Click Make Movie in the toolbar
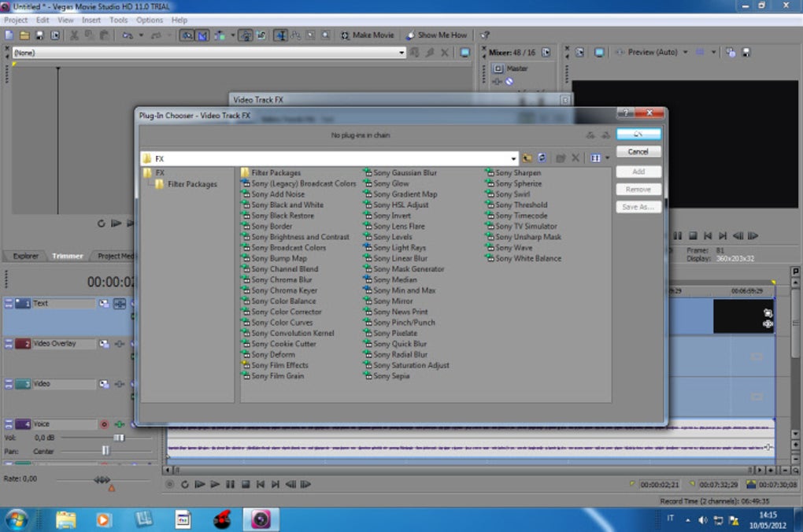 pos(367,35)
